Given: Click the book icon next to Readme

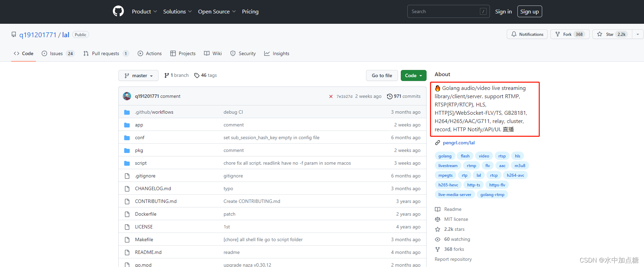Looking at the screenshot, I should click(x=438, y=209).
